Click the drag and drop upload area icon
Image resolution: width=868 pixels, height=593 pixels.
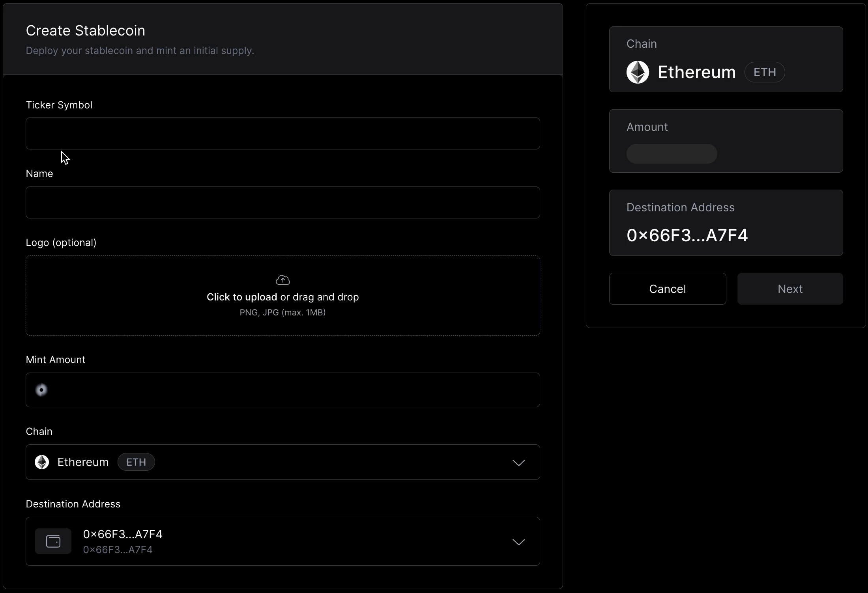(x=283, y=280)
